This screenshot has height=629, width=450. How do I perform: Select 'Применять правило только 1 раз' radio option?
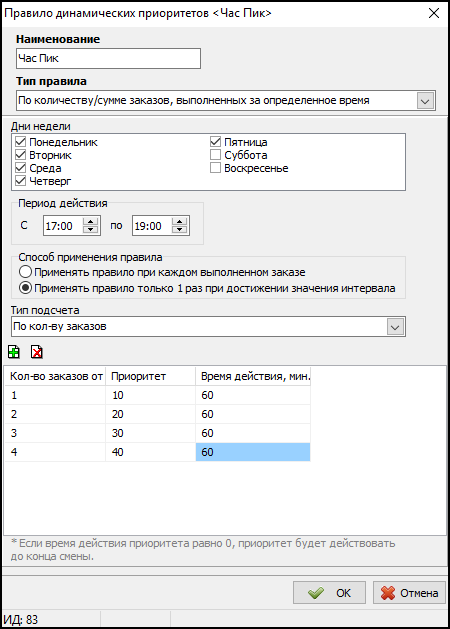25,288
